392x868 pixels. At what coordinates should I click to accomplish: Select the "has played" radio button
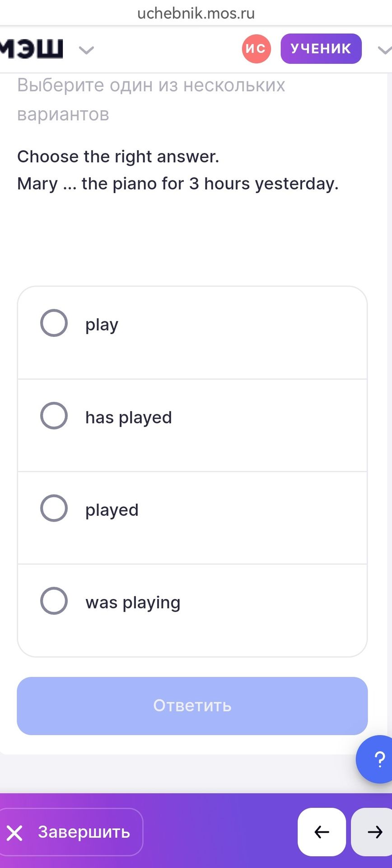pos(54,415)
